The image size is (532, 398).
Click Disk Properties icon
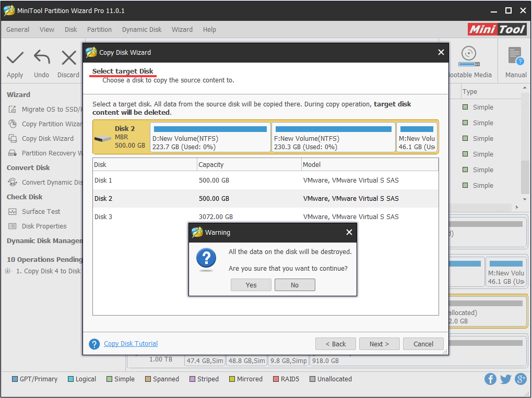(13, 226)
